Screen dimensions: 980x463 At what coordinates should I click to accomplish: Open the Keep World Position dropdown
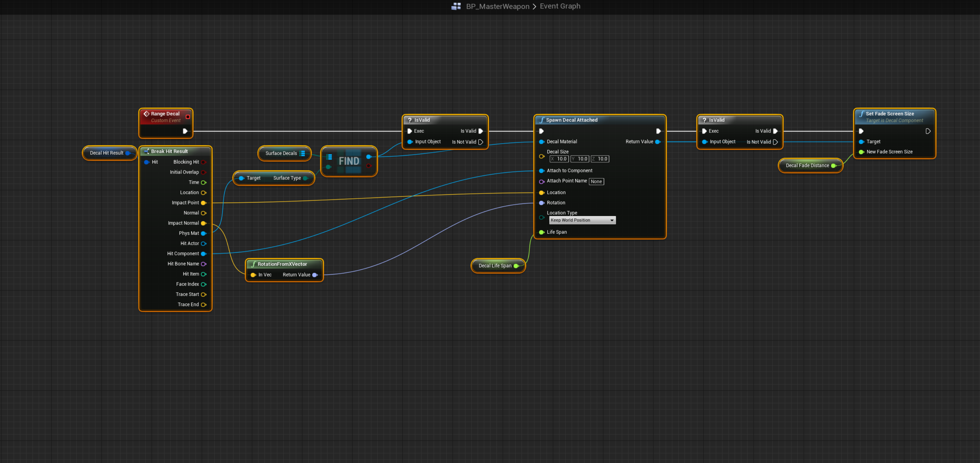(582, 220)
